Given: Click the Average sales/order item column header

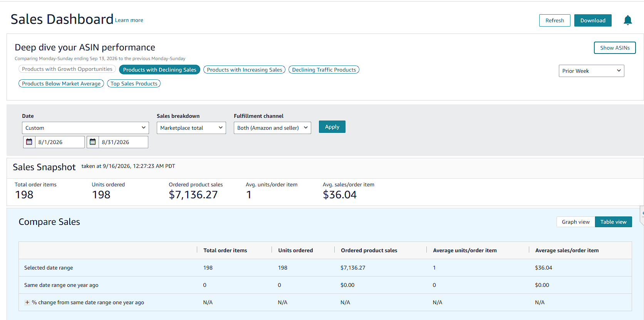Looking at the screenshot, I should click(567, 250).
